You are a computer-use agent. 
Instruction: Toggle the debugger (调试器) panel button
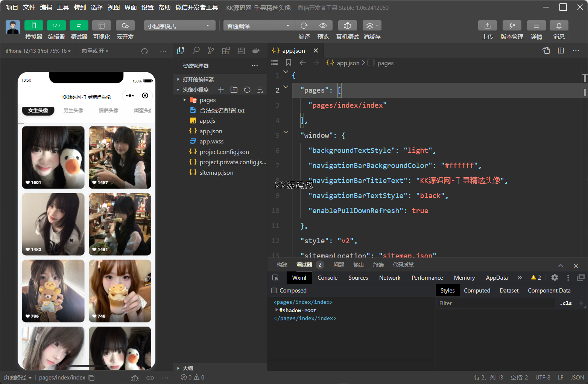(x=79, y=26)
